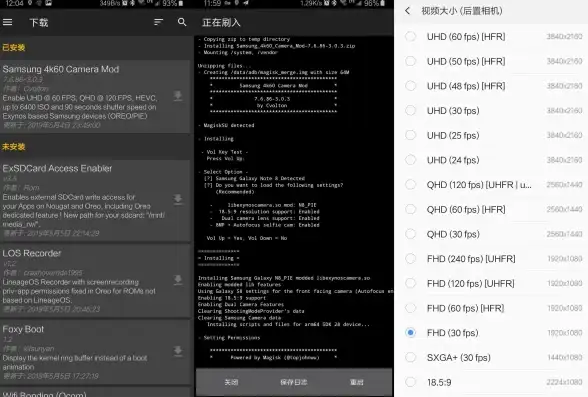The height and width of the screenshot is (397, 588).
Task: Tap 保存日志 save log button
Action: coord(294,382)
